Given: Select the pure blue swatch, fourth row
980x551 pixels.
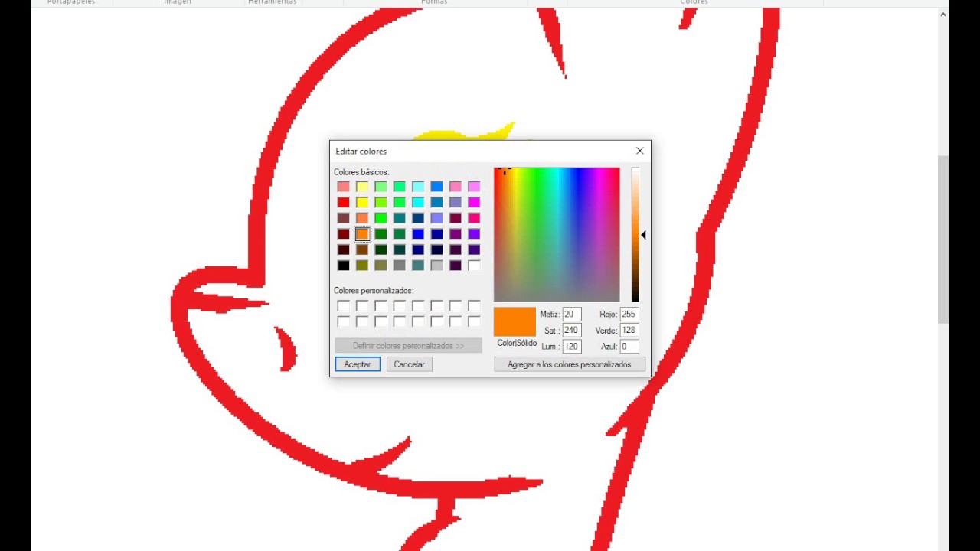Looking at the screenshot, I should (418, 234).
